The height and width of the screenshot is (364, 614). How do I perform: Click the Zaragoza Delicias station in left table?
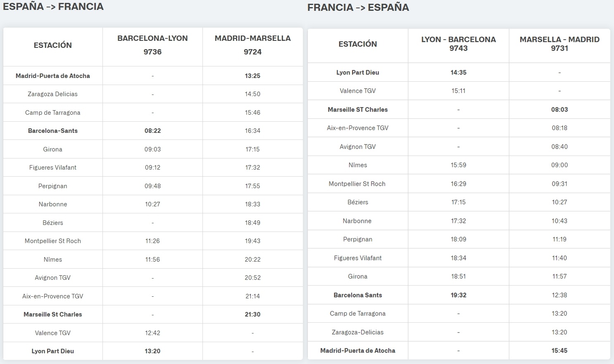pyautogui.click(x=52, y=94)
